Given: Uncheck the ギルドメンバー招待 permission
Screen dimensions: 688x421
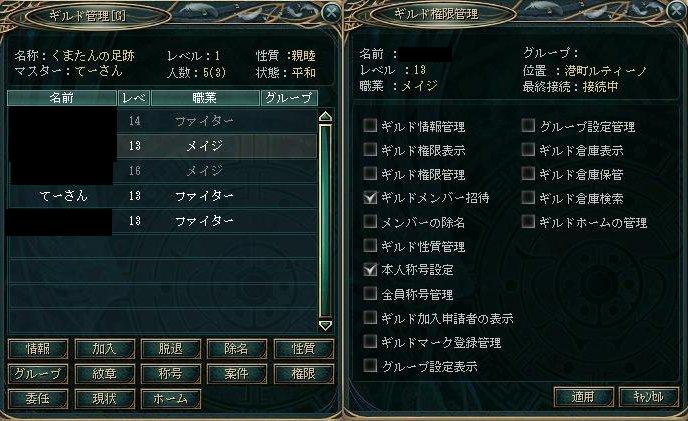Looking at the screenshot, I should click(x=371, y=198).
